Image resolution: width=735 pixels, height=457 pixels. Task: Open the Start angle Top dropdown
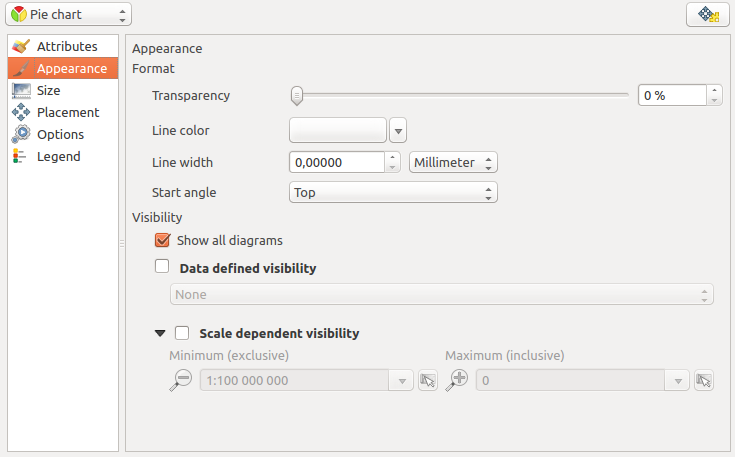(x=393, y=192)
